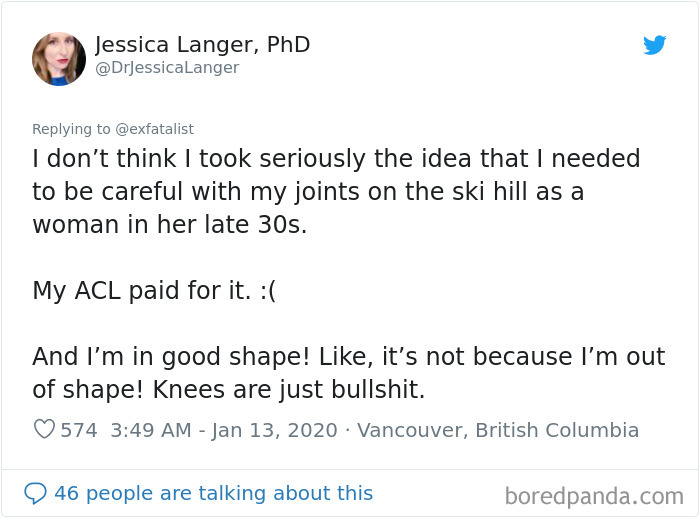The height and width of the screenshot is (518, 700).
Task: Select the line "My ACL paid for it."
Action: (x=140, y=291)
